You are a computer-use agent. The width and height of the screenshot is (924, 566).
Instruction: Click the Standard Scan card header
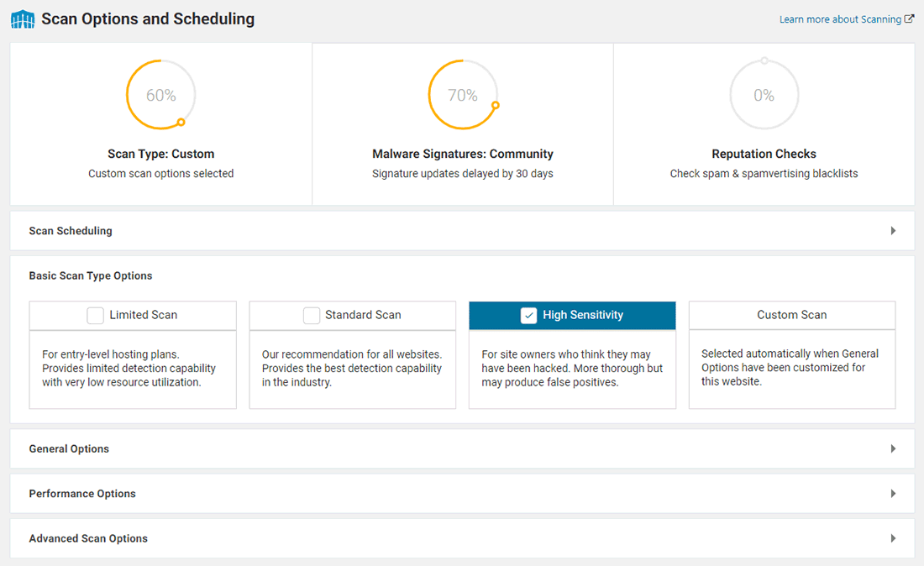pos(352,315)
